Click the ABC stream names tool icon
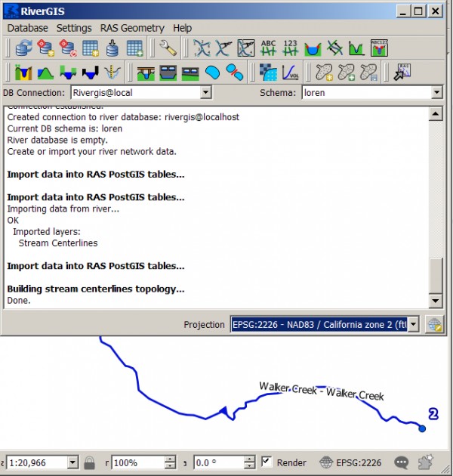Image resolution: width=453 pixels, height=476 pixels. [x=268, y=49]
